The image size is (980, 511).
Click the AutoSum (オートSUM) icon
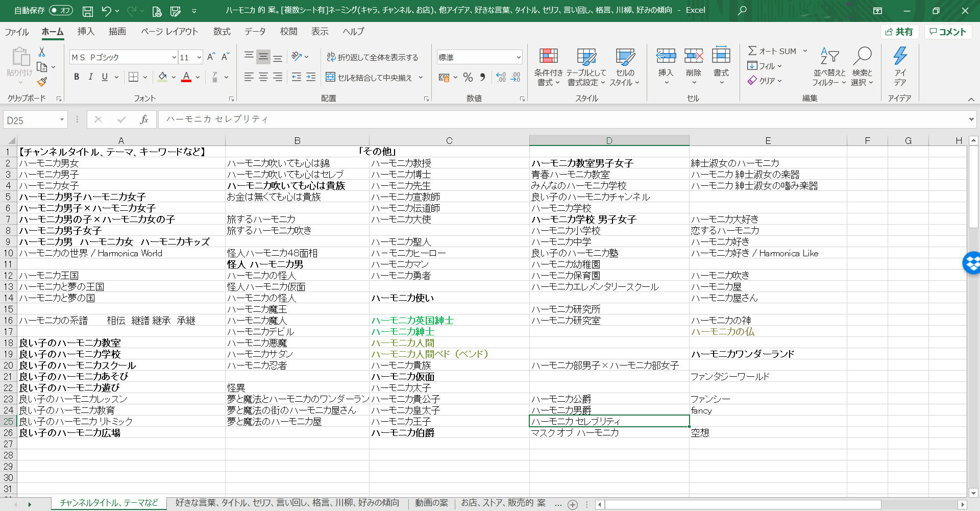(754, 51)
